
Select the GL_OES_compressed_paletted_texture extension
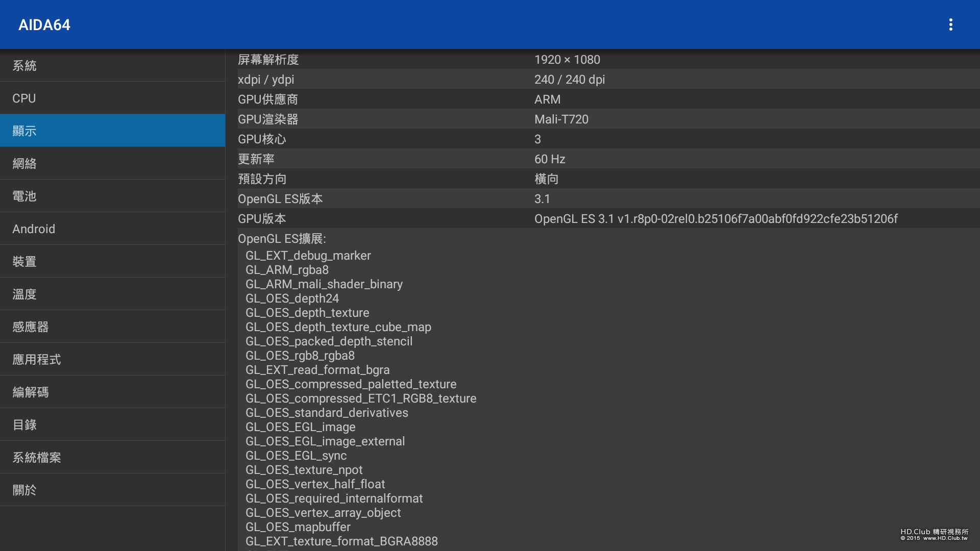pos(351,384)
